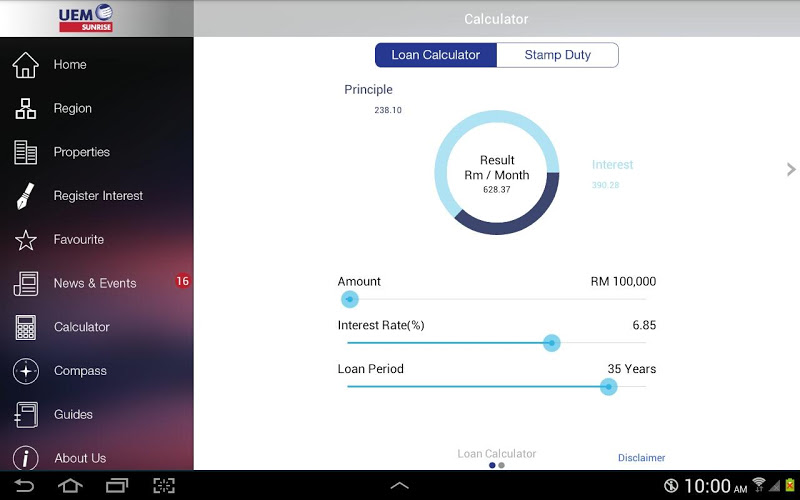800x500 pixels.
Task: Go to the Home menu label
Action: (70, 65)
